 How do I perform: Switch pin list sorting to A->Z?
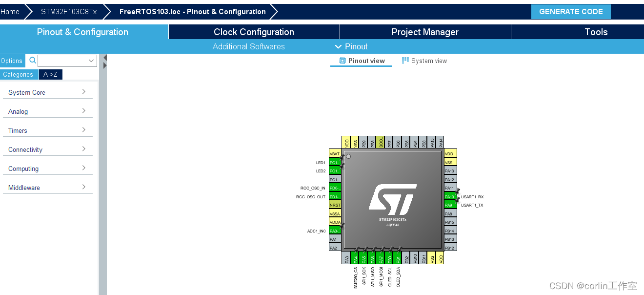coord(50,74)
